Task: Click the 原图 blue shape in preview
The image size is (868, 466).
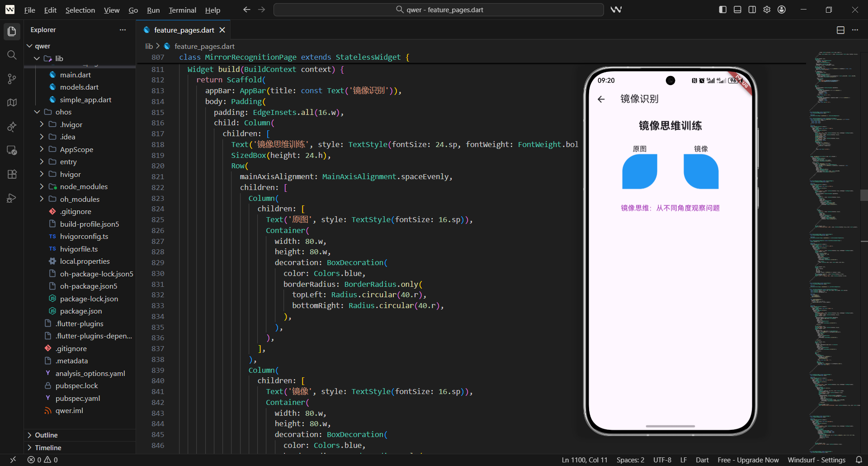Action: 639,171
